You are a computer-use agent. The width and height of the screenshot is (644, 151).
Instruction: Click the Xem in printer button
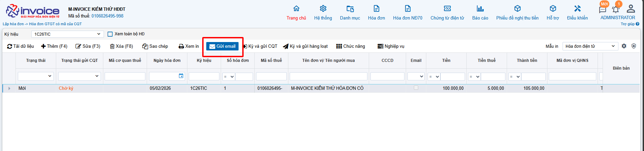188,46
